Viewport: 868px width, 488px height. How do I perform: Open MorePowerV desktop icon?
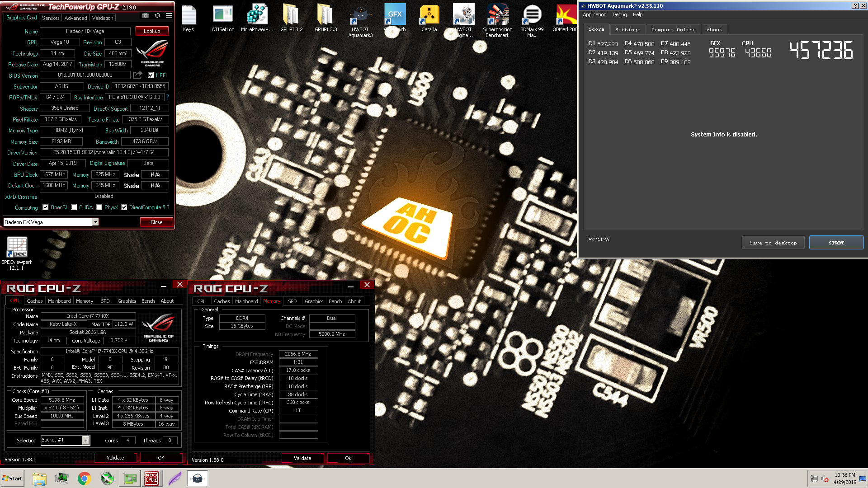click(x=257, y=18)
